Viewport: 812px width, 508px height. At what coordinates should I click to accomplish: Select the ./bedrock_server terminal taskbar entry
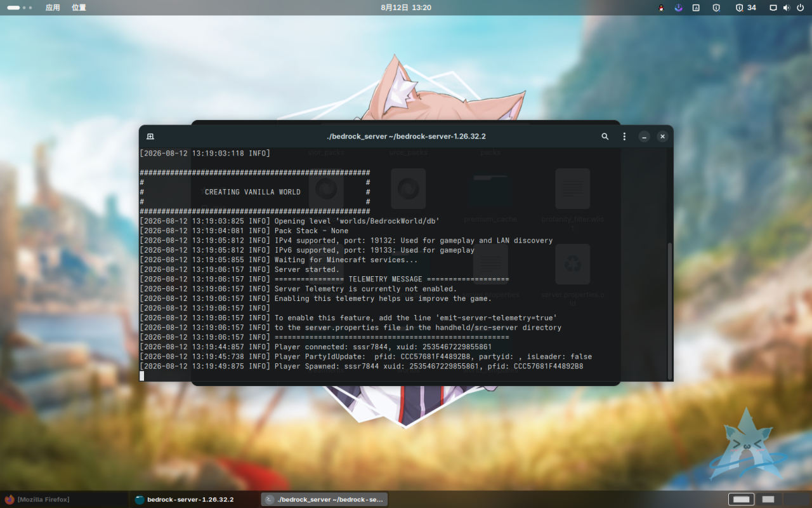click(x=324, y=500)
